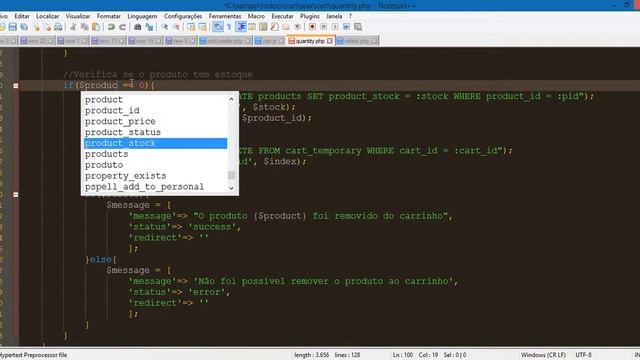
Task: Click autocomplete list scroll-up arrow
Action: point(231,99)
